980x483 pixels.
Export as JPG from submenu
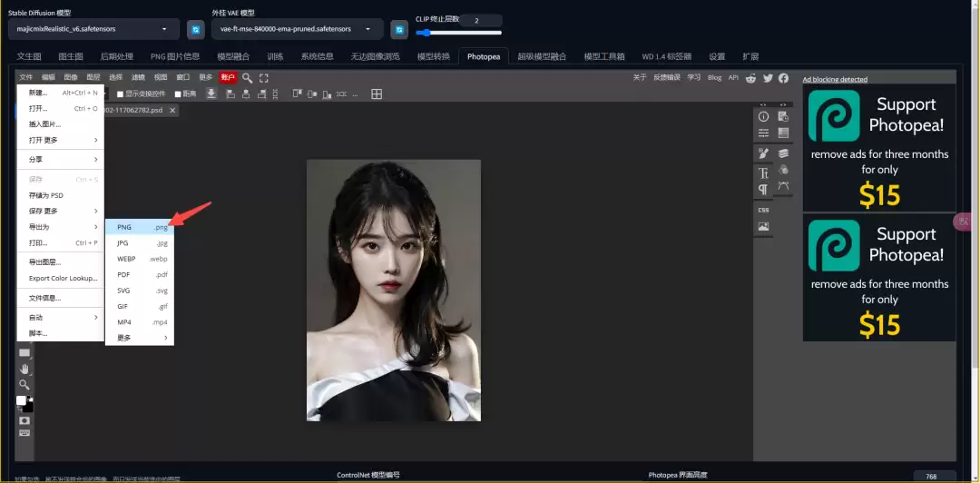pos(140,242)
